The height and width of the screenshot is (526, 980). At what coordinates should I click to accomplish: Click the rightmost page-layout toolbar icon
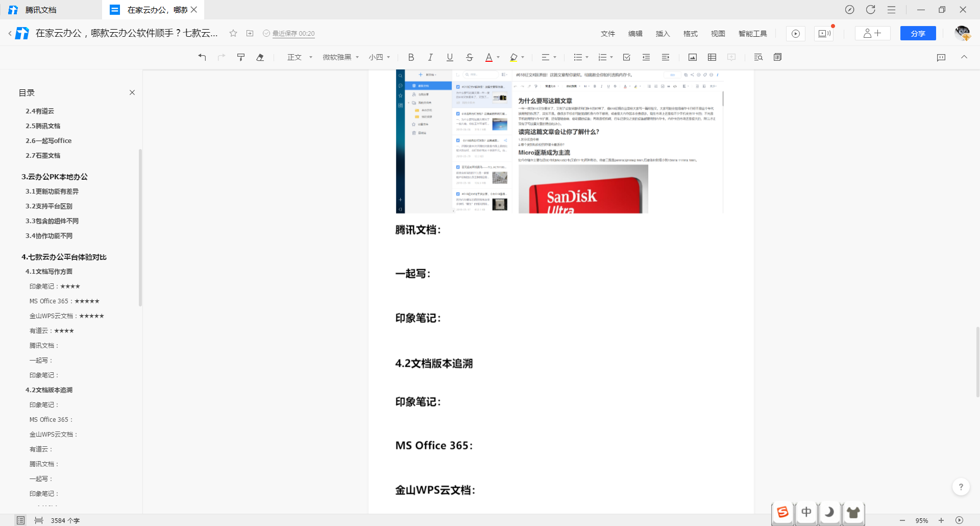(x=778, y=57)
